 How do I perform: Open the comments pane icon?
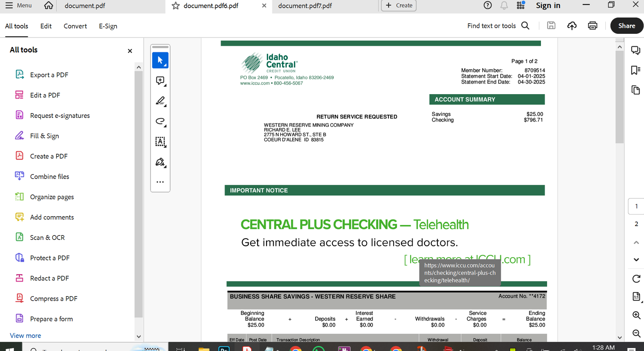click(636, 50)
